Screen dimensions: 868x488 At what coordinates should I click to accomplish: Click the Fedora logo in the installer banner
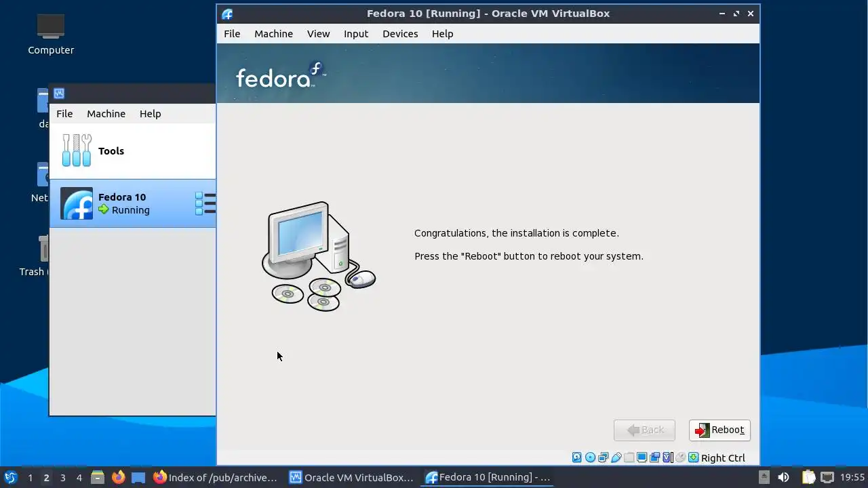click(x=281, y=75)
